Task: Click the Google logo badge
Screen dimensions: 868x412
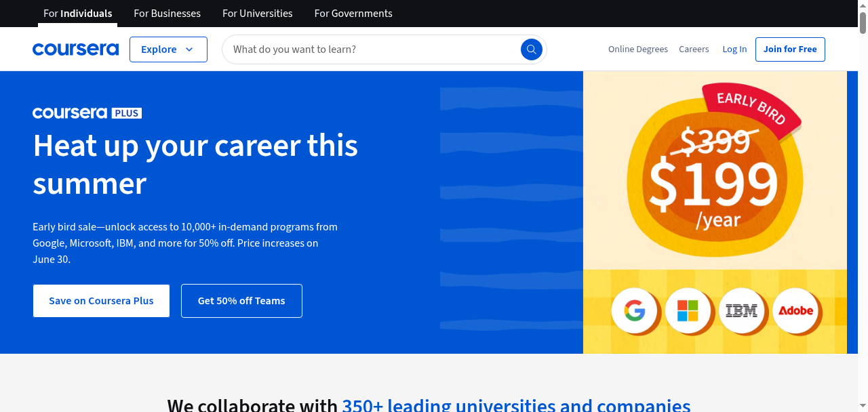Action: tap(634, 311)
